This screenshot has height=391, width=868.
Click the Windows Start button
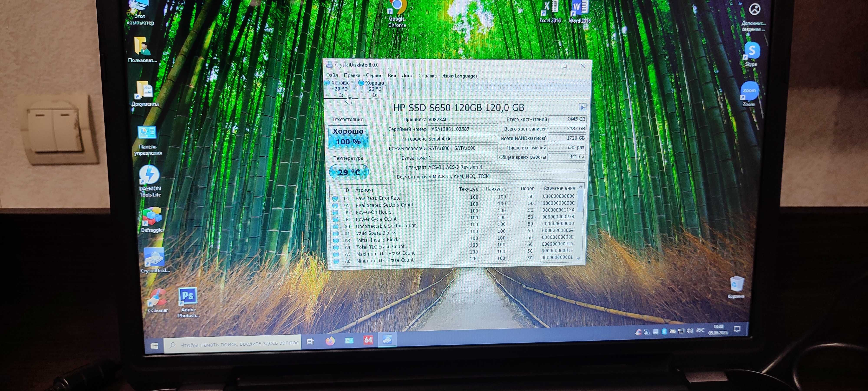[154, 346]
